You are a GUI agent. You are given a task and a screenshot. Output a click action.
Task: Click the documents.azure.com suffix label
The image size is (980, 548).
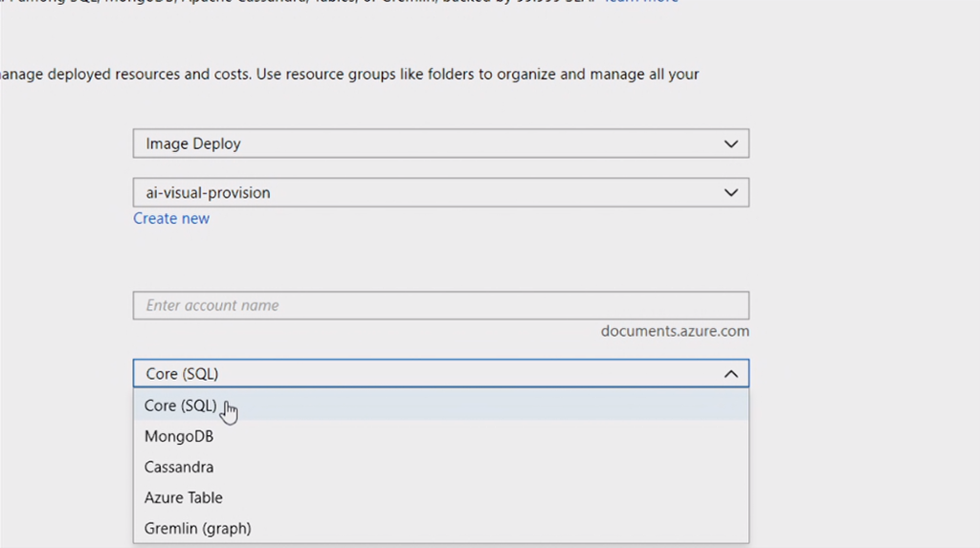point(675,331)
